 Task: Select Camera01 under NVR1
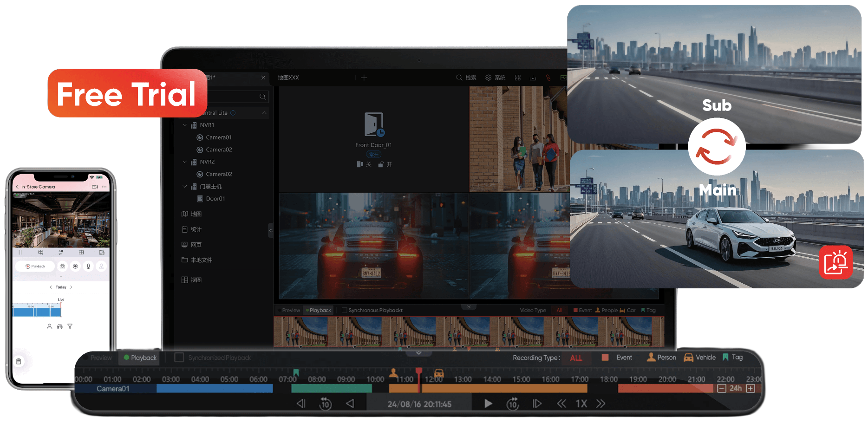click(214, 137)
